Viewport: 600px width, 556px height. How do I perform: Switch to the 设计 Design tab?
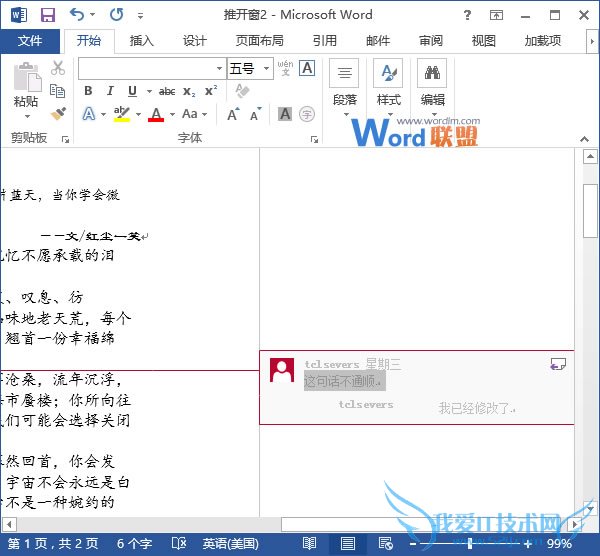[x=194, y=41]
